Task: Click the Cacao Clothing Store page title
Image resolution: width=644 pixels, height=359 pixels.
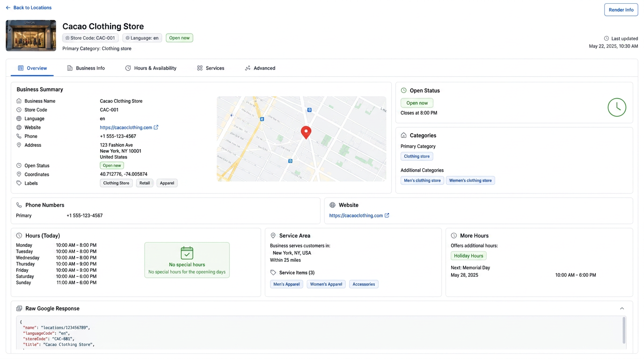Action: point(103,26)
